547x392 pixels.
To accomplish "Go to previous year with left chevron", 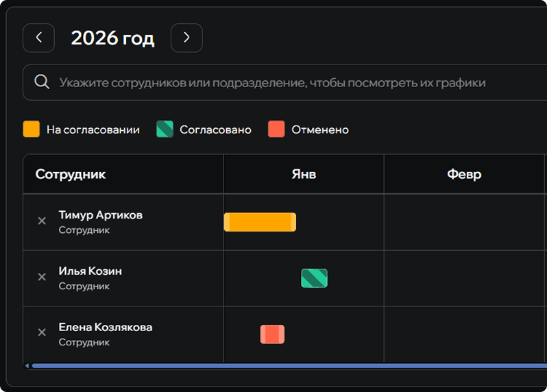I will pos(38,38).
